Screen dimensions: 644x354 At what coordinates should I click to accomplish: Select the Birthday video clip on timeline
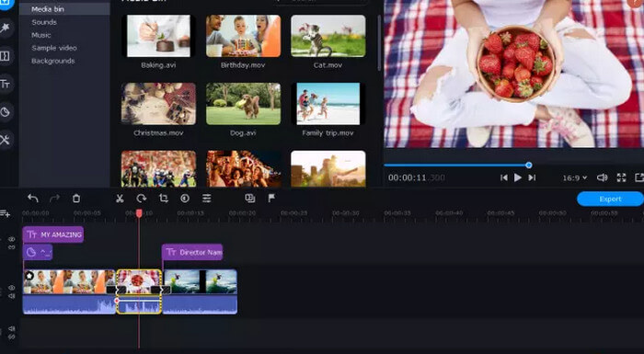69,281
